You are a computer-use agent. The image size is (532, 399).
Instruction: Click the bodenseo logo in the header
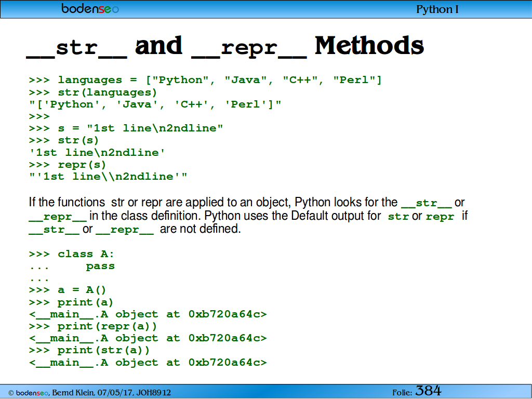(90, 8)
